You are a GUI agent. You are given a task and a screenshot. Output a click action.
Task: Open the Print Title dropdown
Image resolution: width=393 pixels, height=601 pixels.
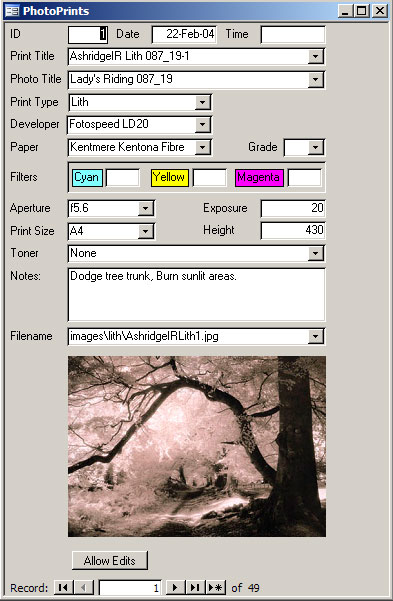[315, 57]
